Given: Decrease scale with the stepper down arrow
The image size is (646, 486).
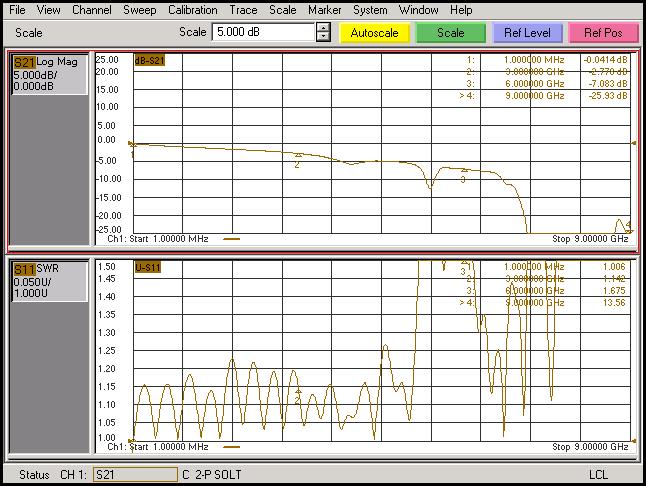Looking at the screenshot, I should (323, 37).
